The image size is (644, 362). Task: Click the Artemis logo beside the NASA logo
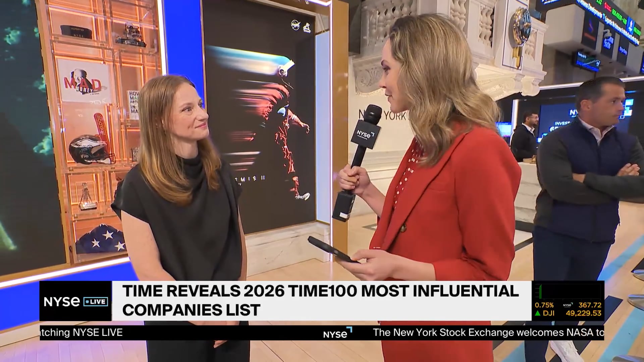click(x=307, y=27)
